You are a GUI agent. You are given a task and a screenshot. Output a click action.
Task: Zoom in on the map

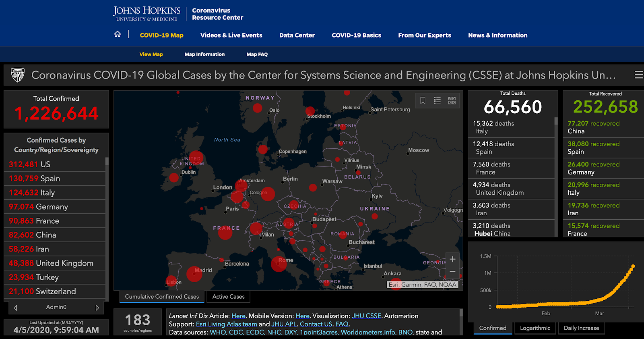click(452, 259)
